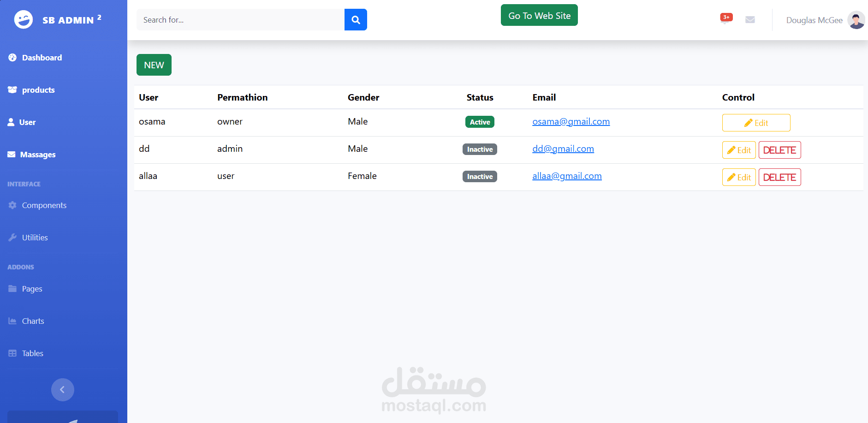Screen dimensions: 868x423
Task: Click the Charts area-chart icon in sidebar
Action: 12,321
